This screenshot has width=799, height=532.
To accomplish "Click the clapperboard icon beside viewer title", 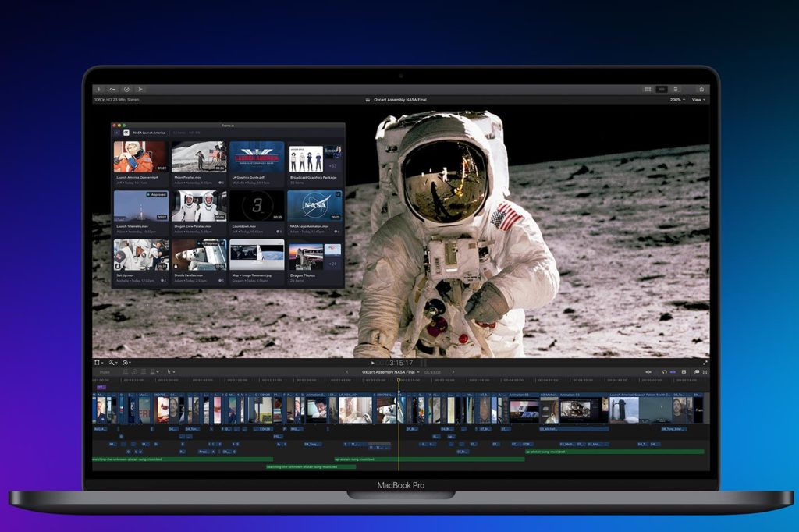I will pos(368,100).
